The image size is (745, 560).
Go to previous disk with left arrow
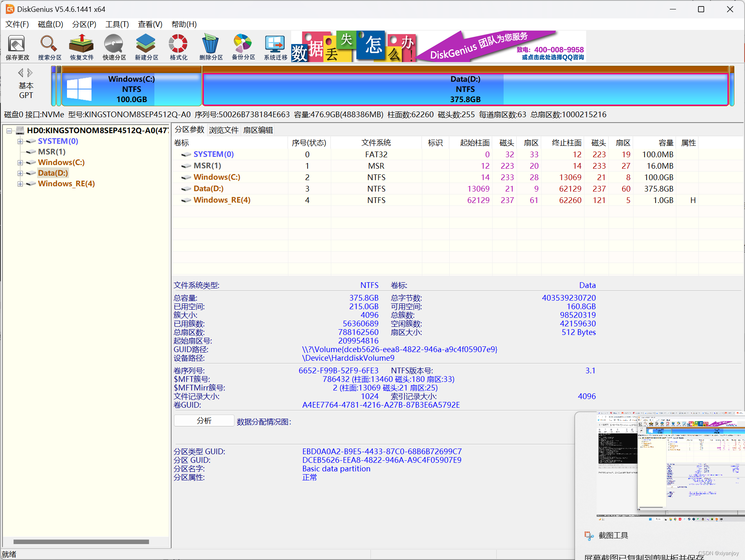(21, 73)
